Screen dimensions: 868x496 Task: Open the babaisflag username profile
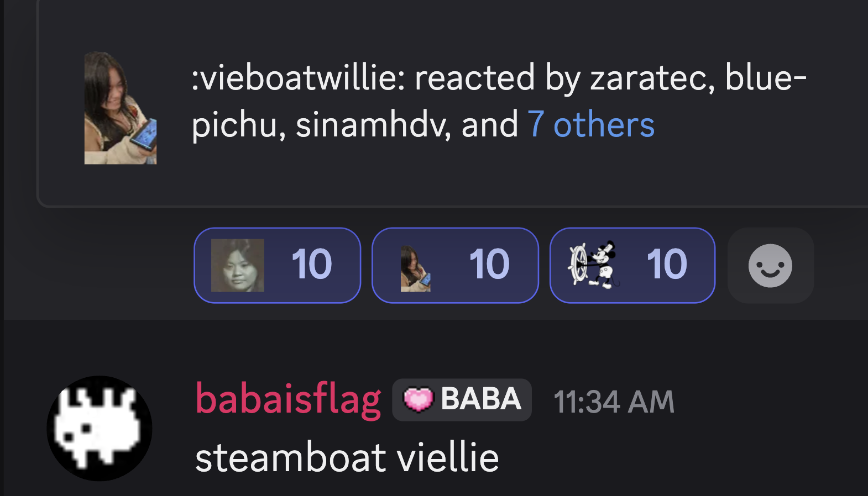[x=288, y=399]
